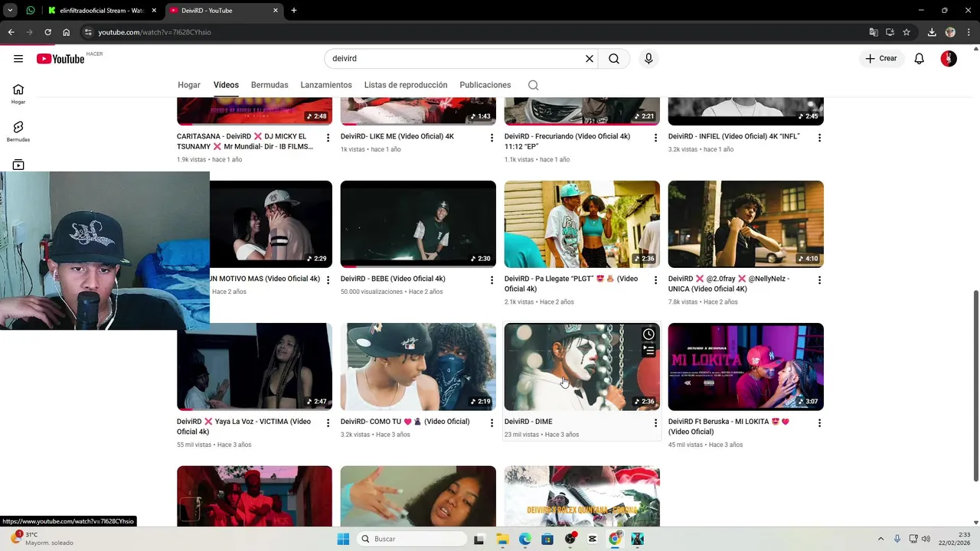980x551 pixels.
Task: Go back to the previous page in Chrome
Action: click(11, 32)
